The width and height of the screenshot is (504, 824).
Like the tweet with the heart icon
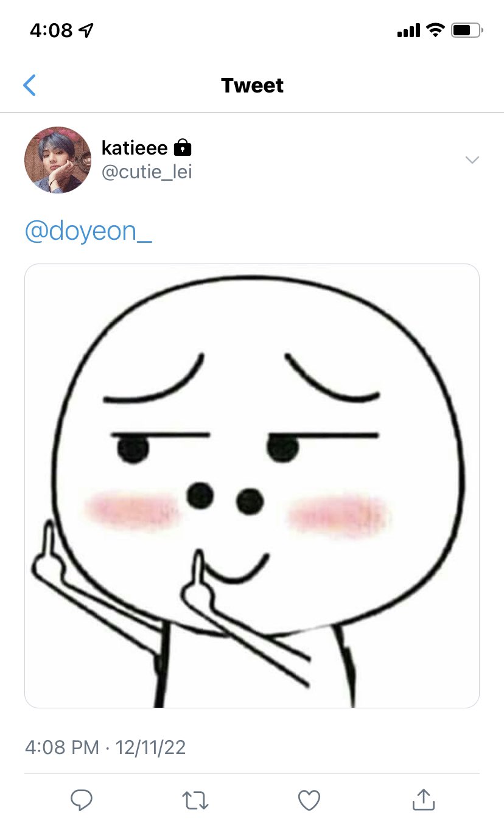pyautogui.click(x=309, y=800)
